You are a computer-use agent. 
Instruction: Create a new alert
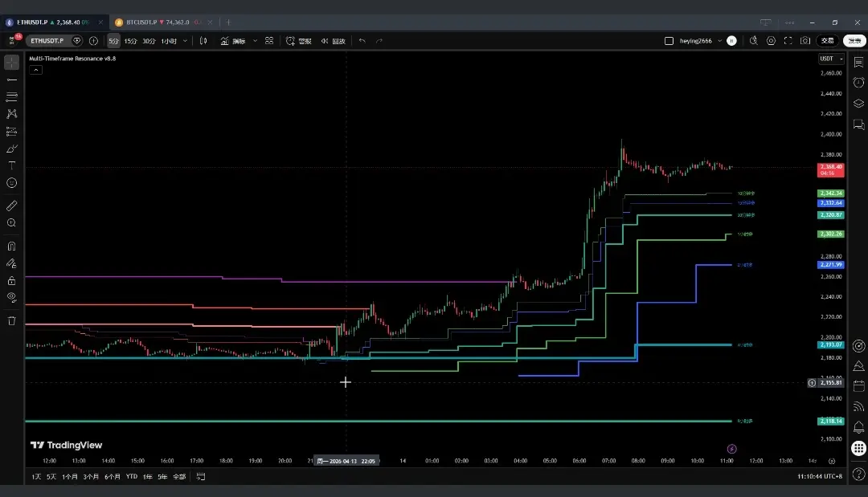click(298, 41)
